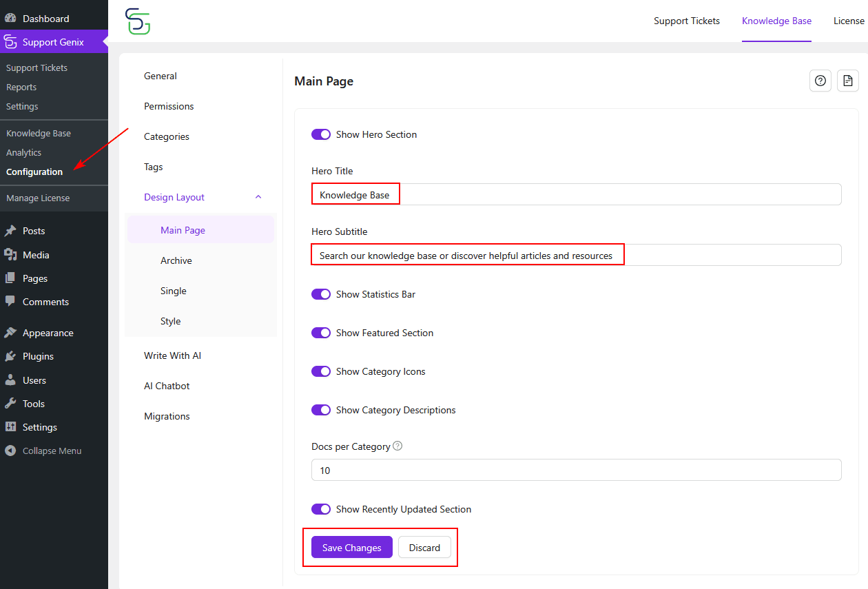Click the Collapse Menu icon

[x=10, y=451]
